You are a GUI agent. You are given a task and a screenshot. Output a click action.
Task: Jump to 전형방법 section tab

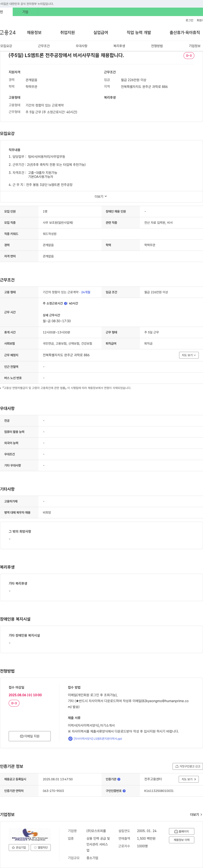pos(157,46)
